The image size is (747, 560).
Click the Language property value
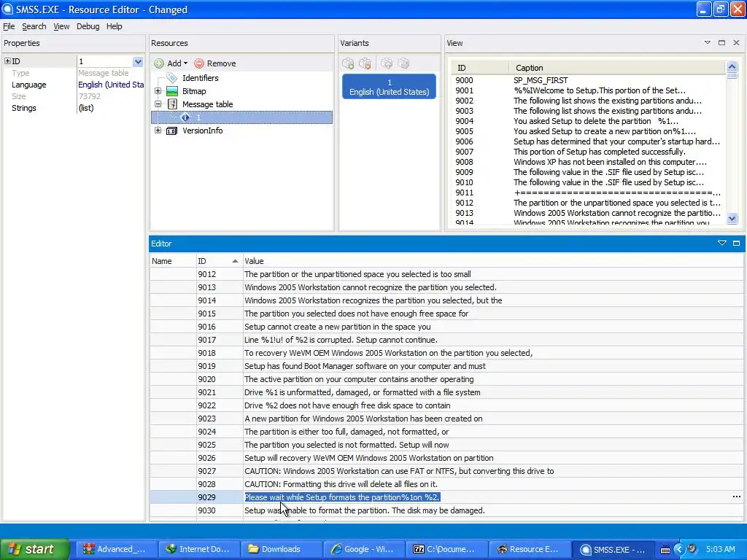point(111,85)
